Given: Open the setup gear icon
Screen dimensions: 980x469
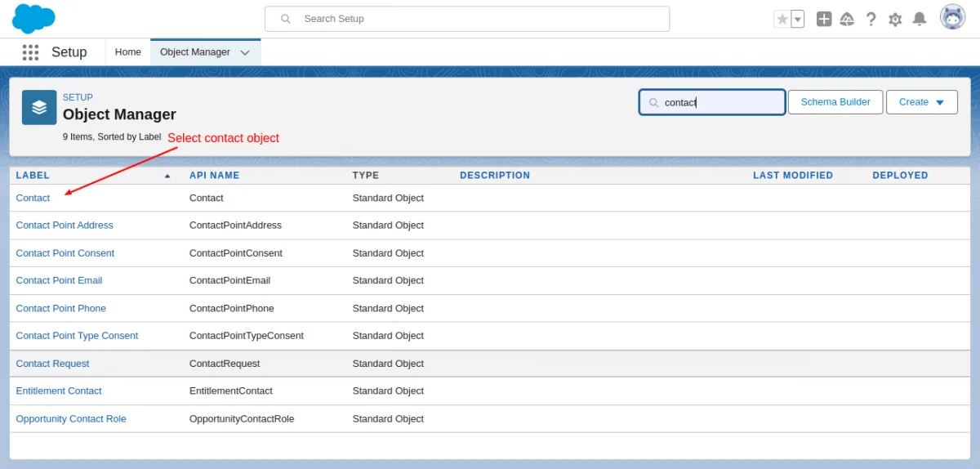Looking at the screenshot, I should [895, 19].
